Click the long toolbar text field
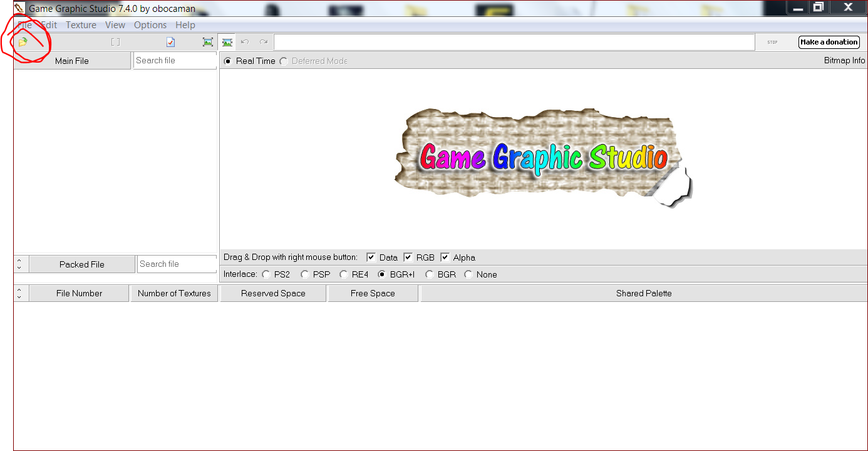Image resolution: width=868 pixels, height=451 pixels. pyautogui.click(x=514, y=42)
